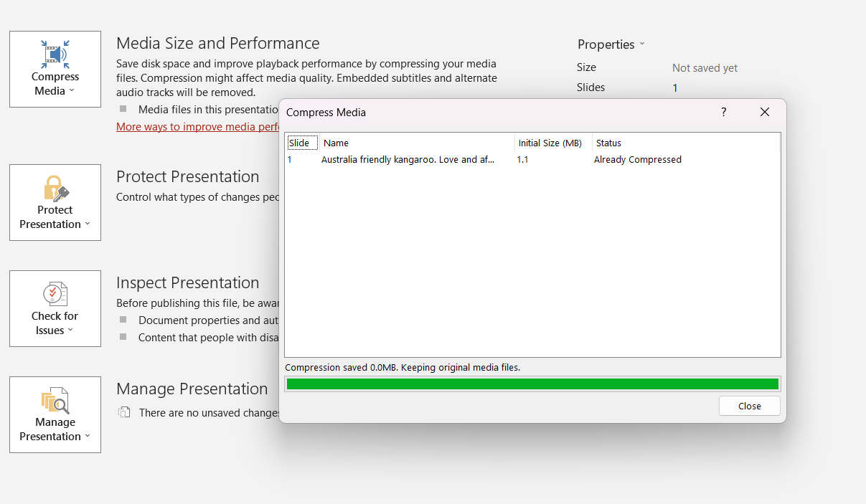Click the Document properties bullet text
The height and width of the screenshot is (504, 866).
coord(208,320)
